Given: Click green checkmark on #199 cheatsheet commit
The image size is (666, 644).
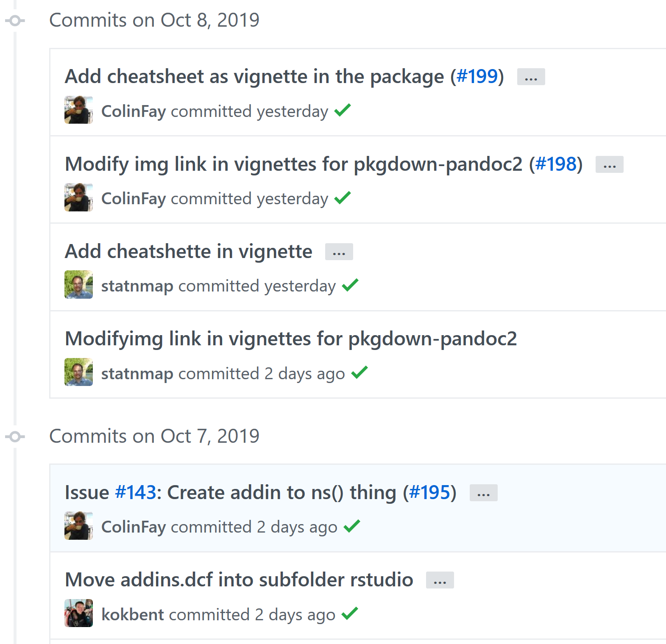Looking at the screenshot, I should 343,110.
